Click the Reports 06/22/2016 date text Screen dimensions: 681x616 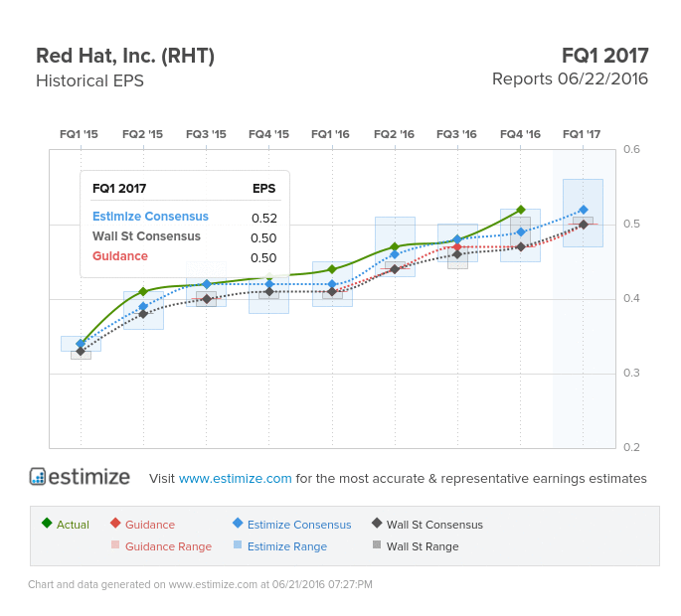[571, 79]
